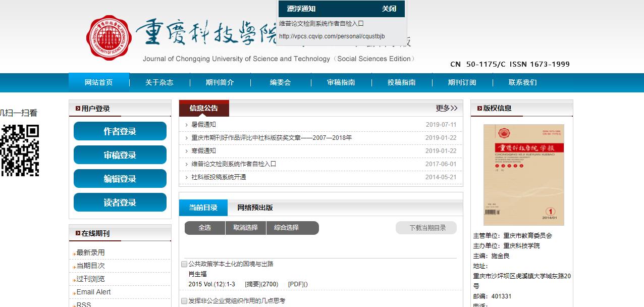Click the QR code image
This screenshot has width=644, height=307.
20,150
